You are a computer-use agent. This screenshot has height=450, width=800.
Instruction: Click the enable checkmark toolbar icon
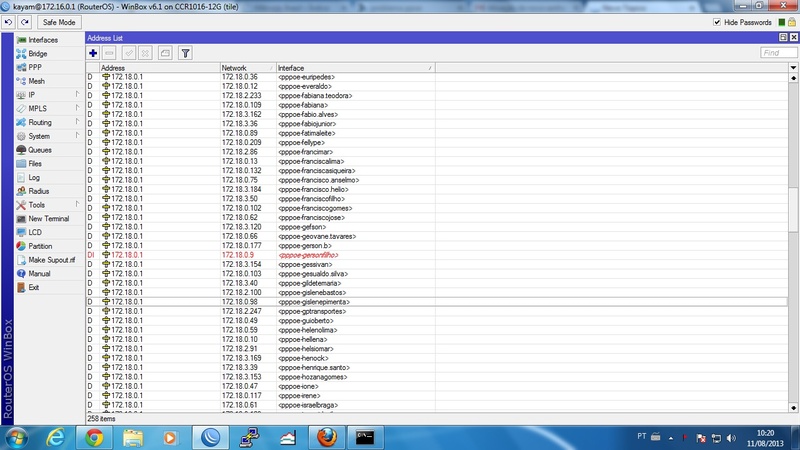(129, 53)
